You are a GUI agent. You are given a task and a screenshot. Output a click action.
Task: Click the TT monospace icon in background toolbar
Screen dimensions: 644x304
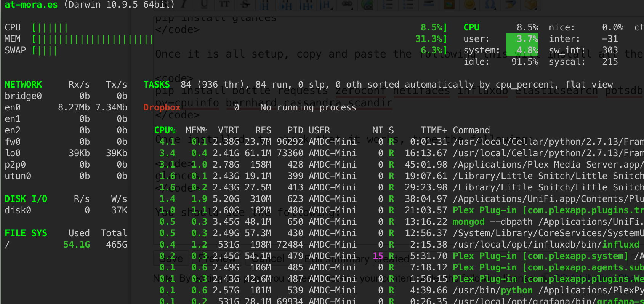(x=224, y=4)
